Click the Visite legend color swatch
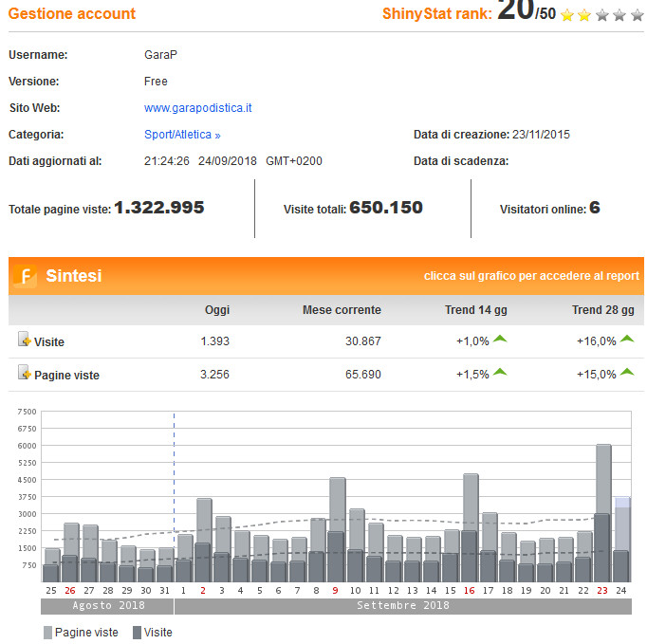 [137, 633]
